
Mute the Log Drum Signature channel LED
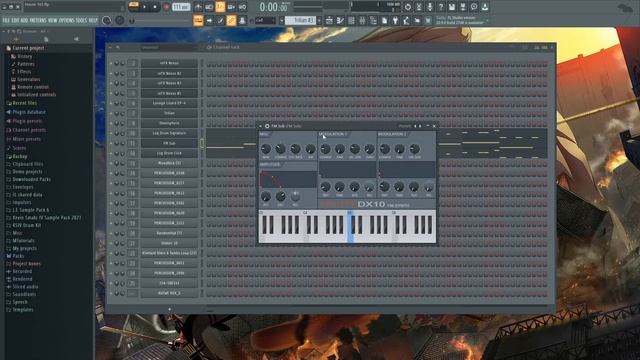(x=111, y=133)
